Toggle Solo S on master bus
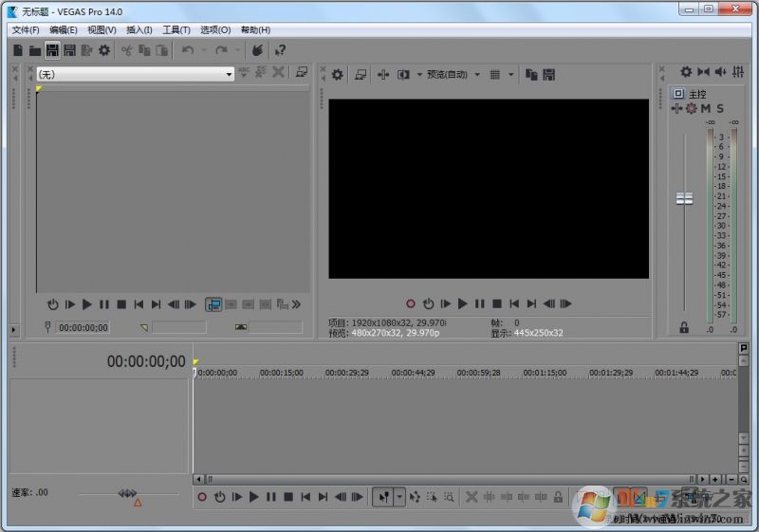Image resolution: width=759 pixels, height=532 pixels. pos(720,108)
